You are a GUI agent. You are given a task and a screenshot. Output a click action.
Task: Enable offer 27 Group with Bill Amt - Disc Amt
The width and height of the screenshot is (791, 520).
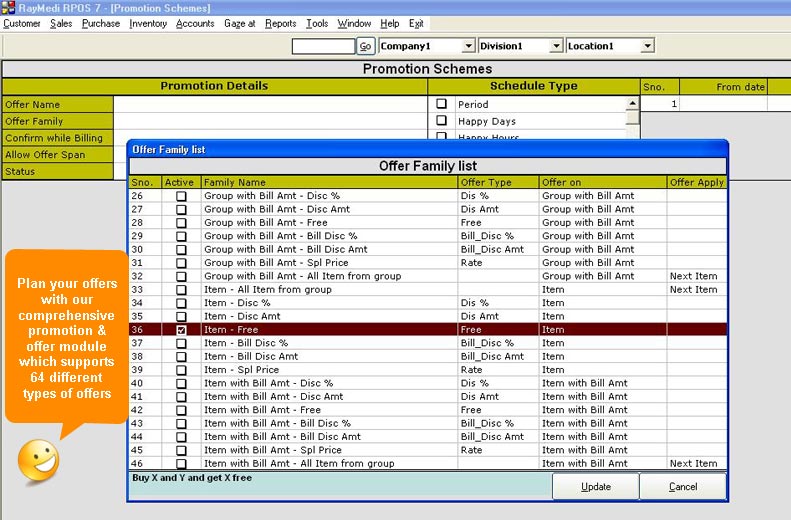pyautogui.click(x=181, y=209)
